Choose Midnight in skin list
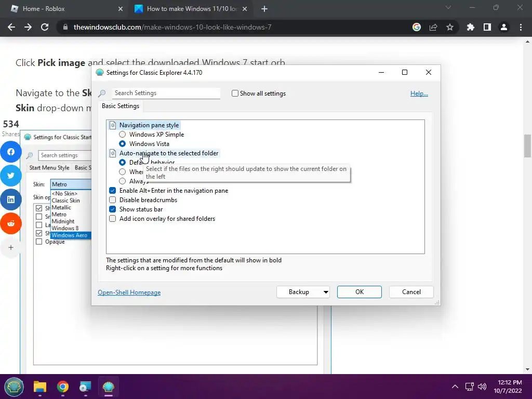532x399 pixels. [63, 221]
